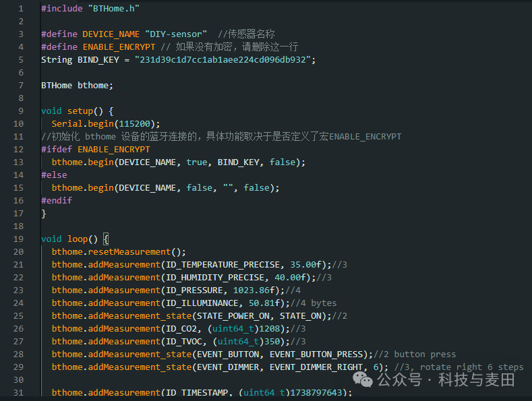Click the setup() function name
532x401 pixels.
(x=80, y=111)
